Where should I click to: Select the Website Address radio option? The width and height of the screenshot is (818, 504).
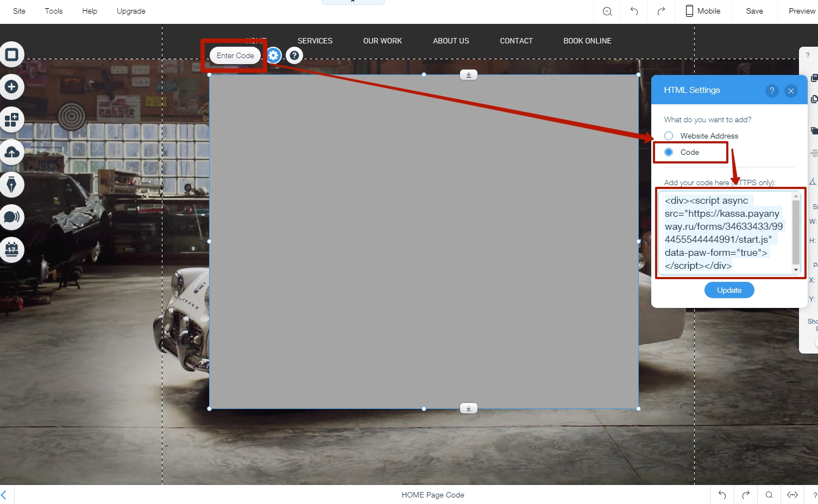(669, 136)
